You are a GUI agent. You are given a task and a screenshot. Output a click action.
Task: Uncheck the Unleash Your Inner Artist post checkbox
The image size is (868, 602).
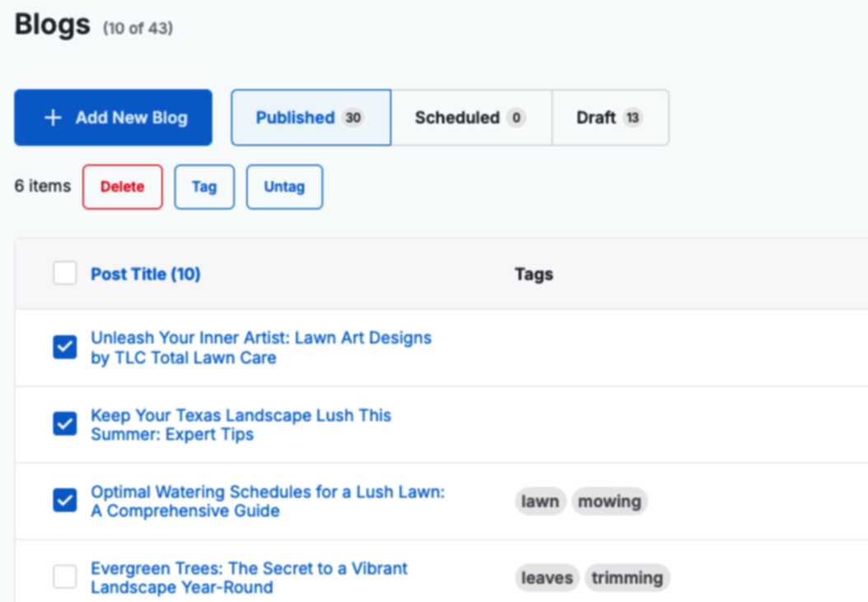pyautogui.click(x=65, y=348)
